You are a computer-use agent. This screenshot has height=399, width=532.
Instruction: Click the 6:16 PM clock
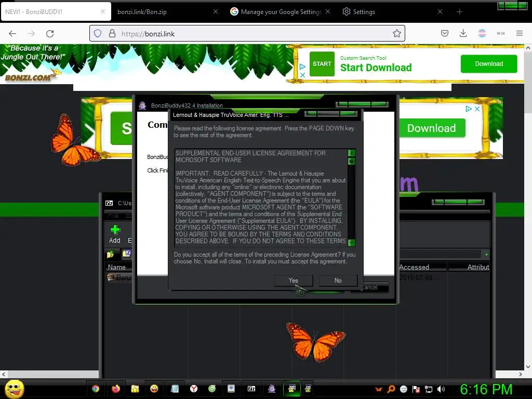point(486,389)
